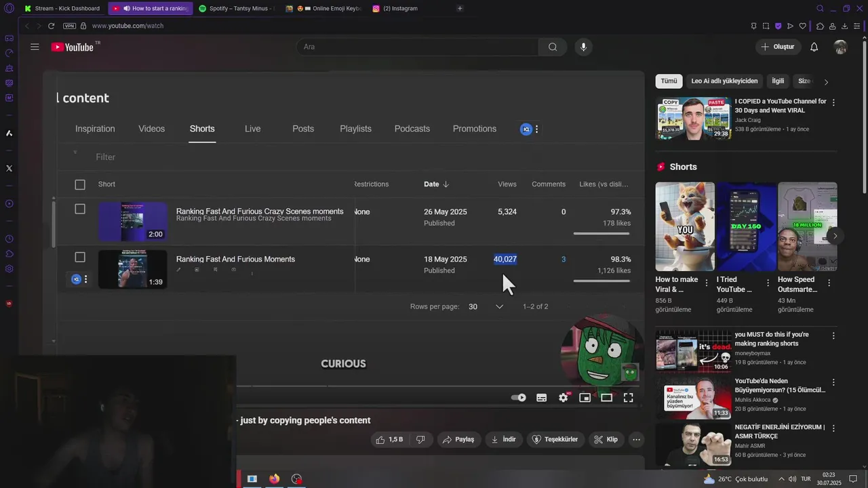Viewport: 868px width, 488px height.
Task: Open options for How to make Viral short
Action: [x=707, y=283]
